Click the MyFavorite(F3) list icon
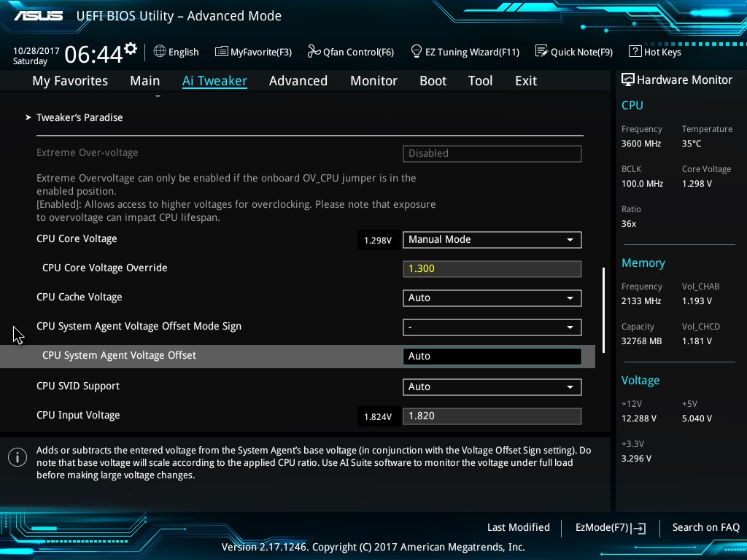The image size is (747, 560). 221,52
